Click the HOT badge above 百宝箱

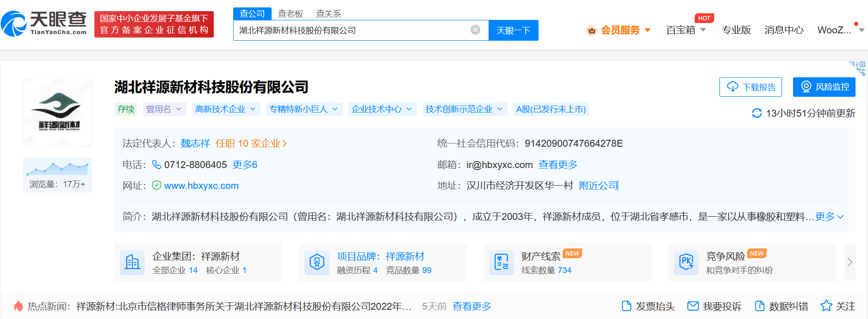click(704, 18)
